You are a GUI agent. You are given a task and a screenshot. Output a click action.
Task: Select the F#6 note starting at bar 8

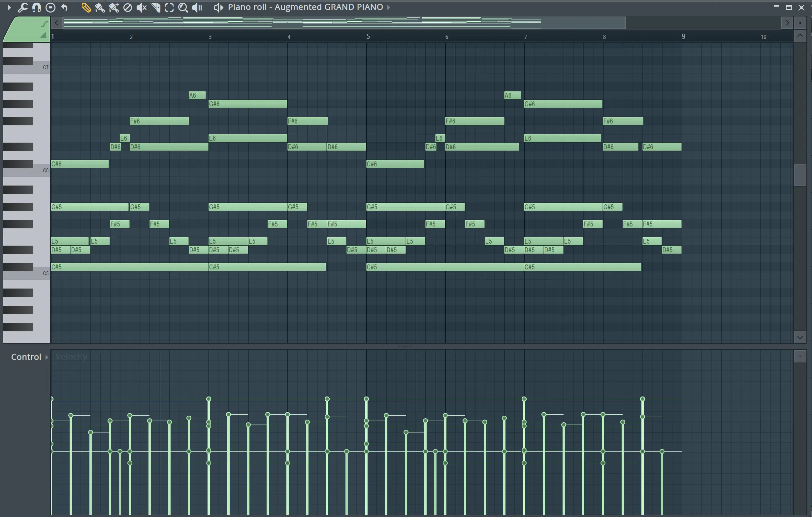623,121
